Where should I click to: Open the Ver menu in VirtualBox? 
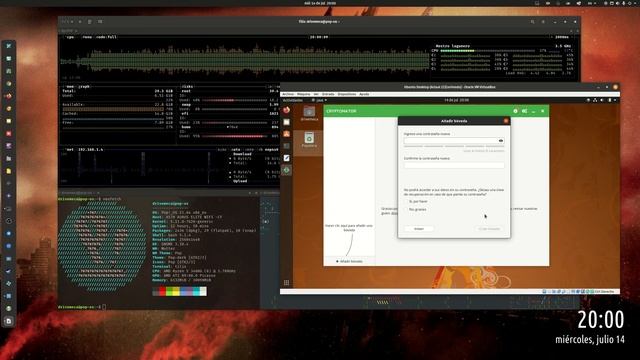316,94
